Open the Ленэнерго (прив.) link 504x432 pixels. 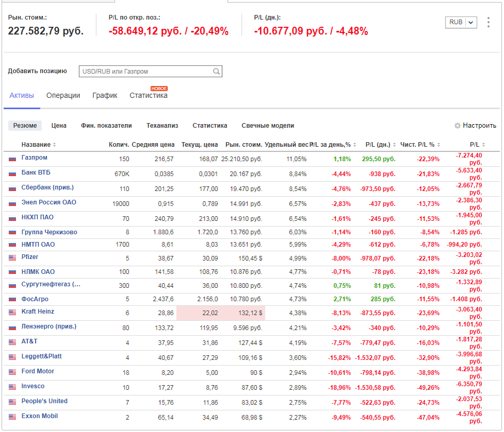coord(49,326)
